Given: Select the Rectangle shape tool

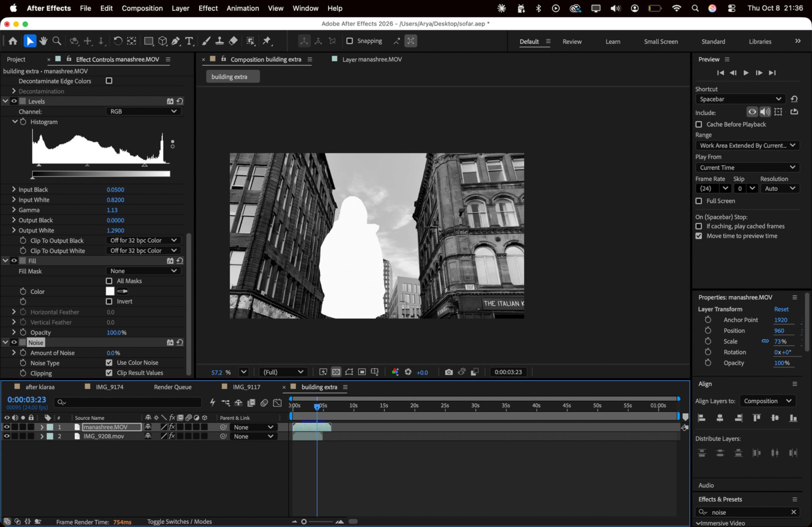Looking at the screenshot, I should click(149, 41).
